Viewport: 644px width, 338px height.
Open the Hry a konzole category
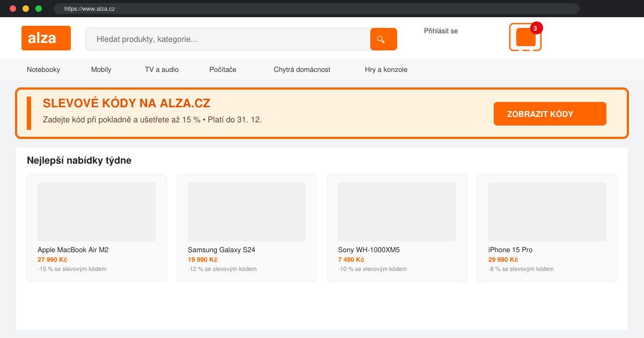tap(386, 70)
